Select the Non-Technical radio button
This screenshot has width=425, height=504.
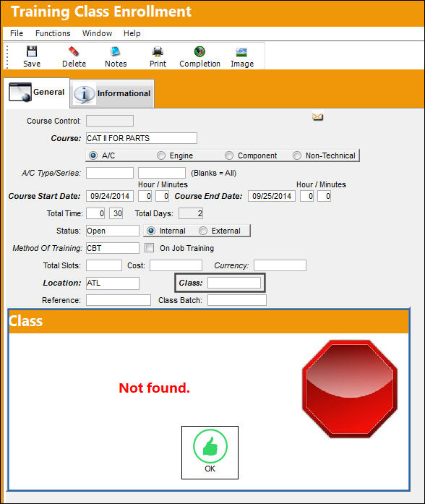click(297, 155)
